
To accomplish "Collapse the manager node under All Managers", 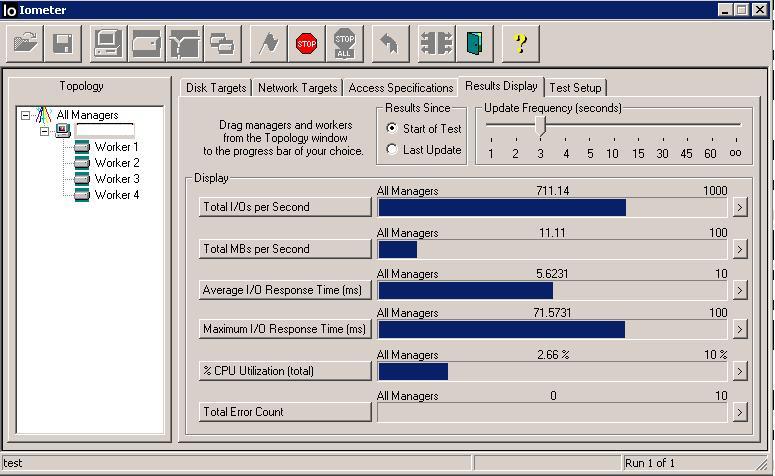I will click(44, 131).
